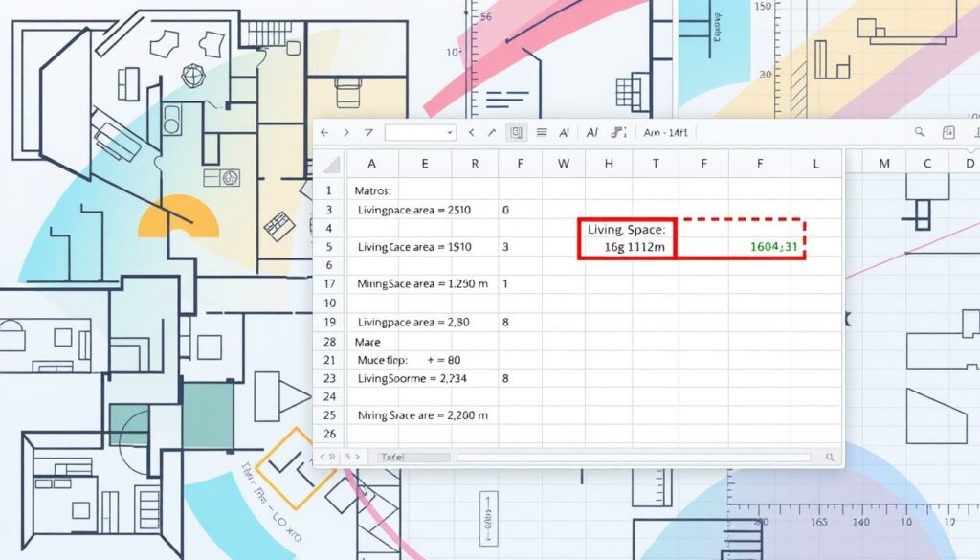Select row 1 header

(329, 190)
